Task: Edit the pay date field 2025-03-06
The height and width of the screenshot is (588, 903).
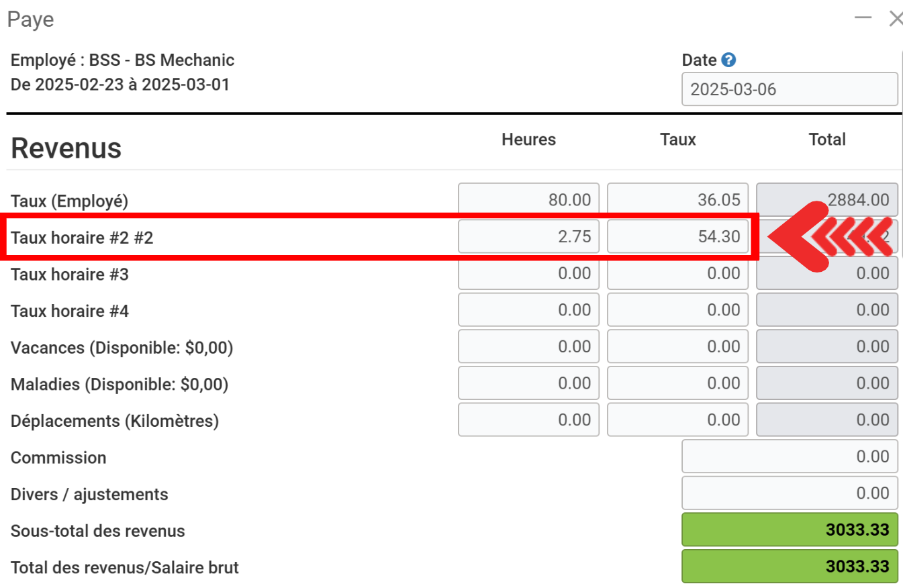Action: pyautogui.click(x=790, y=89)
